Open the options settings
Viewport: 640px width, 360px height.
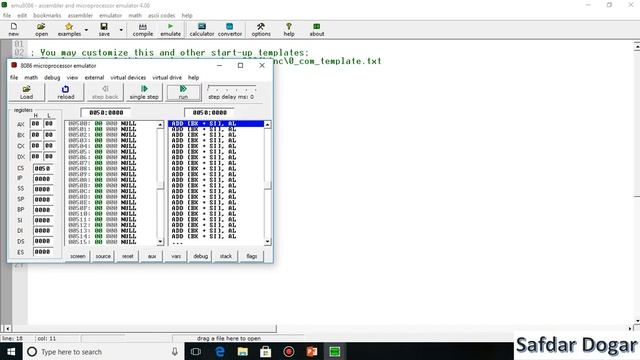[x=261, y=30]
